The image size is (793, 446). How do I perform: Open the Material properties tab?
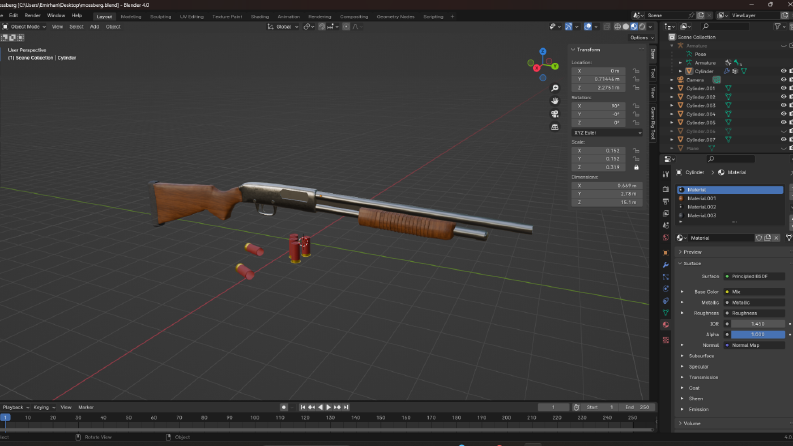pyautogui.click(x=666, y=325)
